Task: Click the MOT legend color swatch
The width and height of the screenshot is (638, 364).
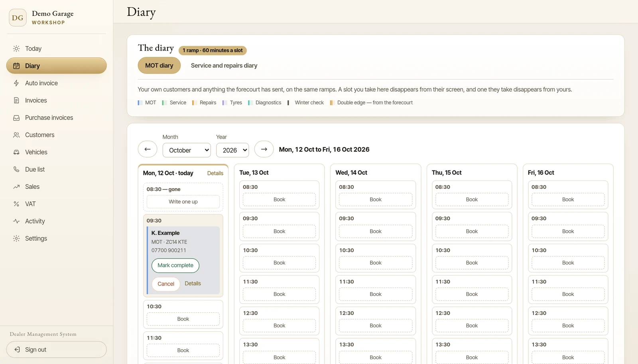Action: coord(140,103)
